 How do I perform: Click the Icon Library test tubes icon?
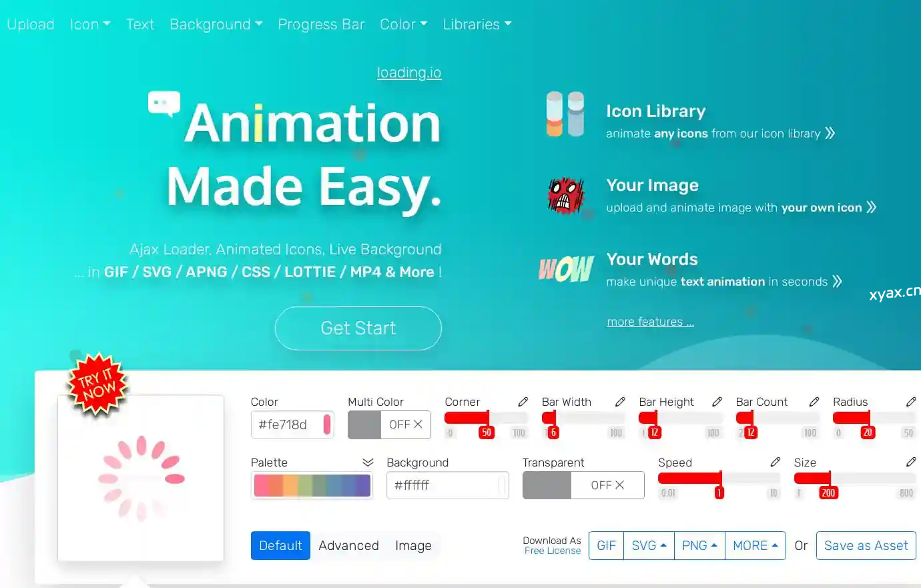(x=565, y=115)
